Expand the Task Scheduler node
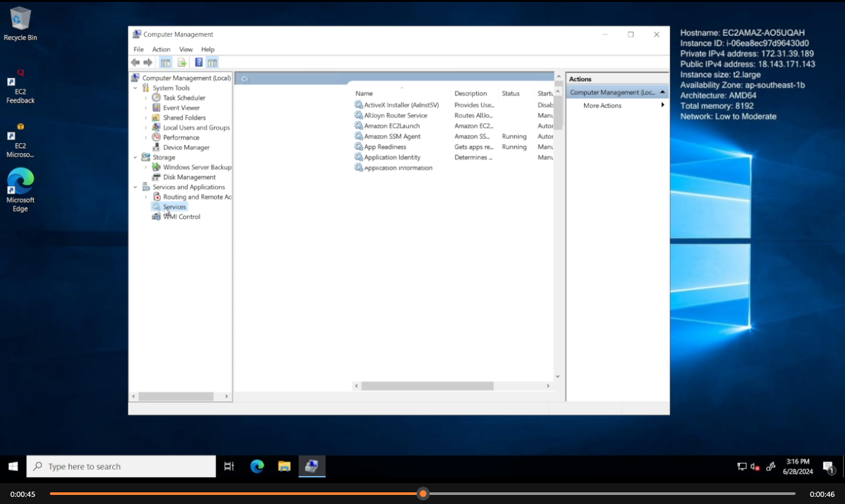Viewport: 845px width, 504px height. click(146, 98)
